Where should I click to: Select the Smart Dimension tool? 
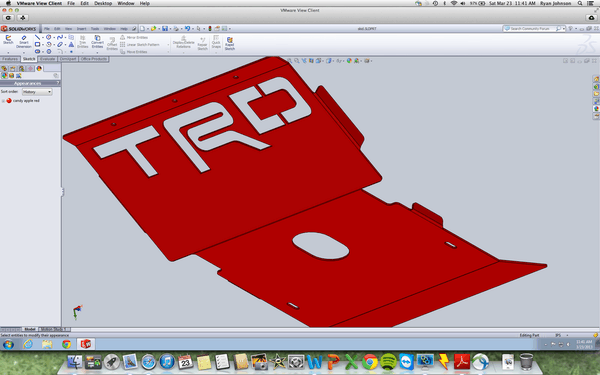point(24,41)
